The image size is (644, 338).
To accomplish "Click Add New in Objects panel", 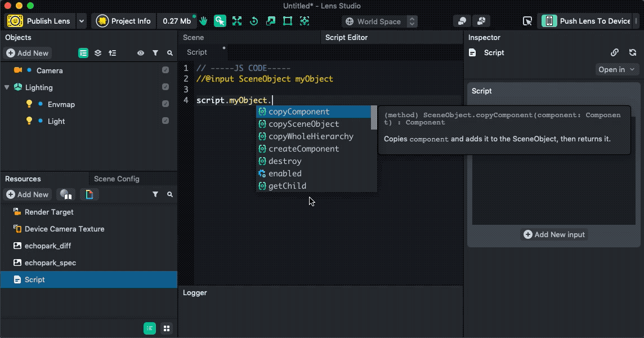I will point(28,53).
